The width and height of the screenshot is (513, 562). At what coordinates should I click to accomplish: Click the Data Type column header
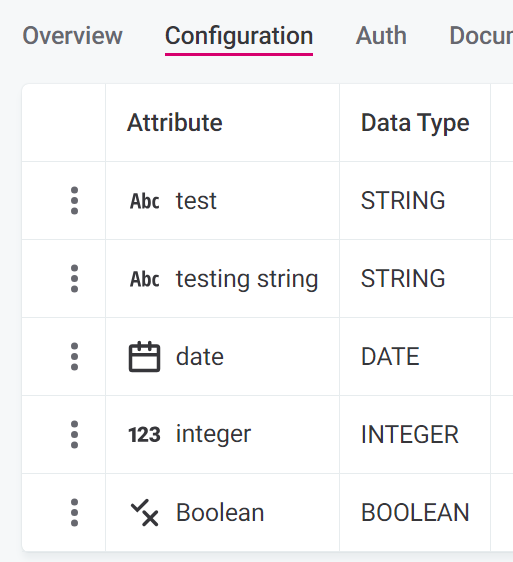click(415, 123)
